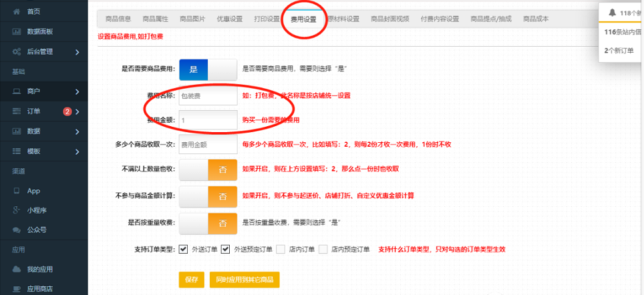Switch to the 商品信息 tab
The image size is (644, 295).
[x=118, y=19]
